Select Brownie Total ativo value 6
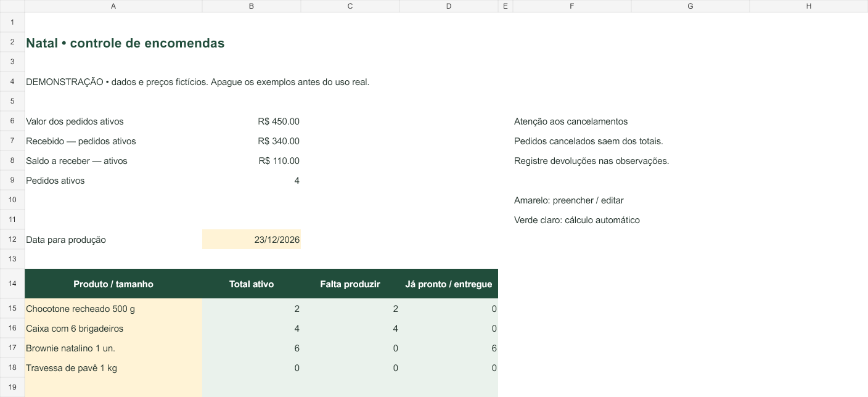 [x=252, y=348]
